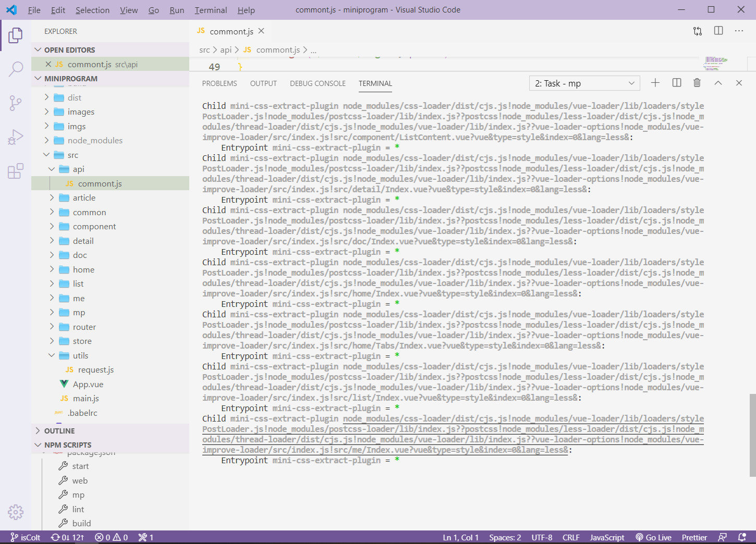Collapse the utils folder

52,355
